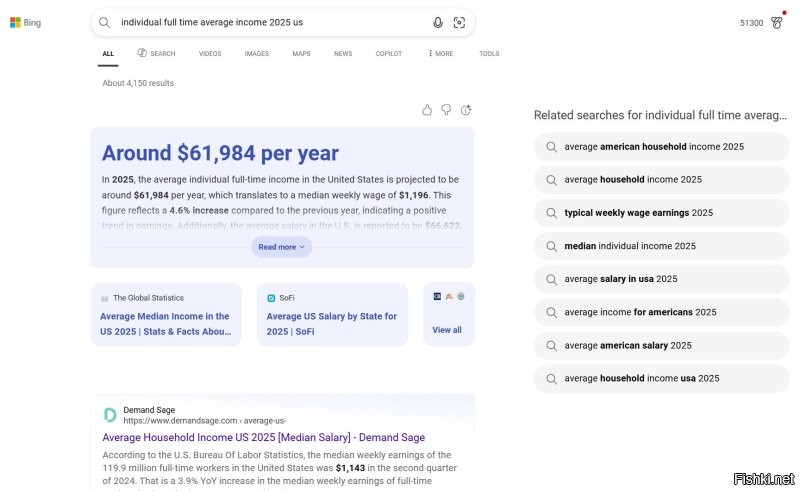Switch to the Images tab

(x=256, y=53)
